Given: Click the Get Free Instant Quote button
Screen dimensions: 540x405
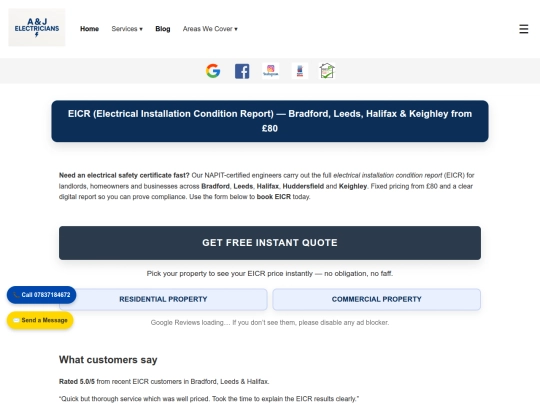Looking at the screenshot, I should (270, 243).
